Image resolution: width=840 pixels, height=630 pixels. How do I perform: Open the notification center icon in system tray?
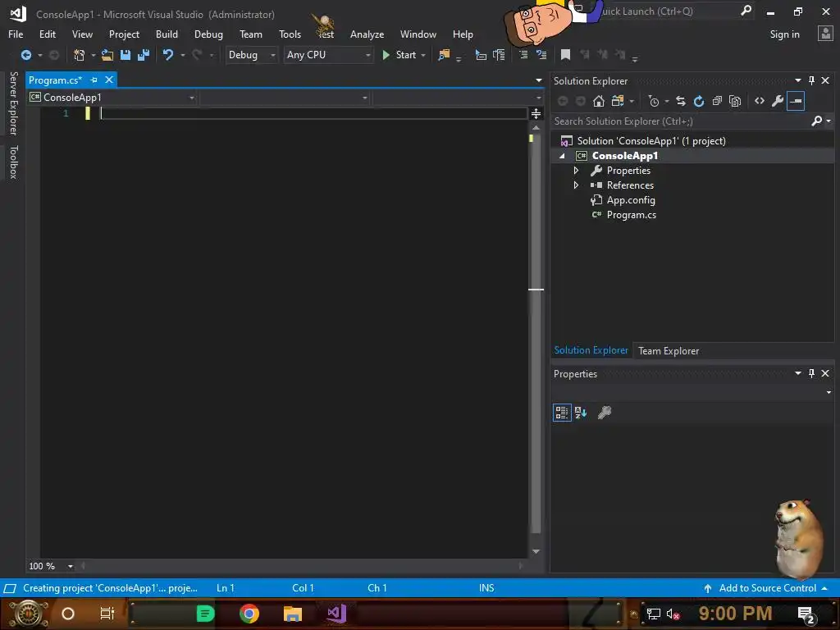(806, 614)
